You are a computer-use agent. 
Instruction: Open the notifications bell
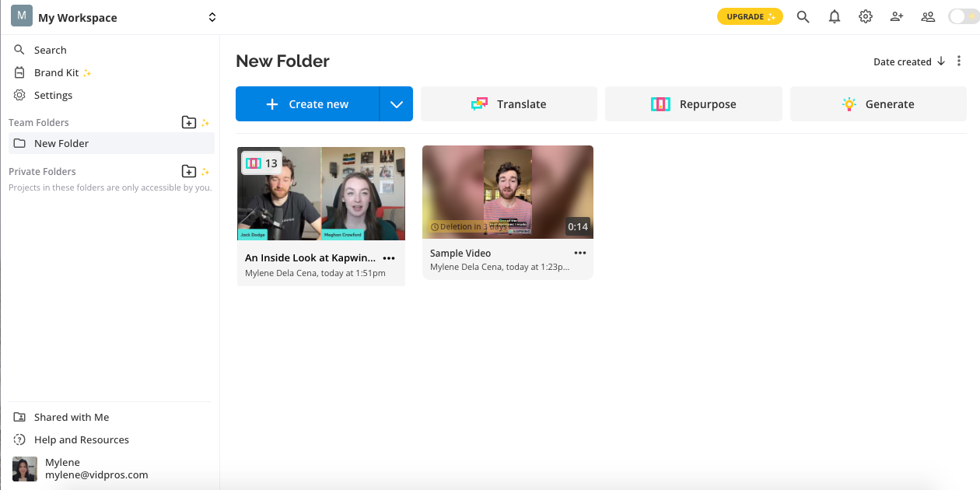point(835,16)
